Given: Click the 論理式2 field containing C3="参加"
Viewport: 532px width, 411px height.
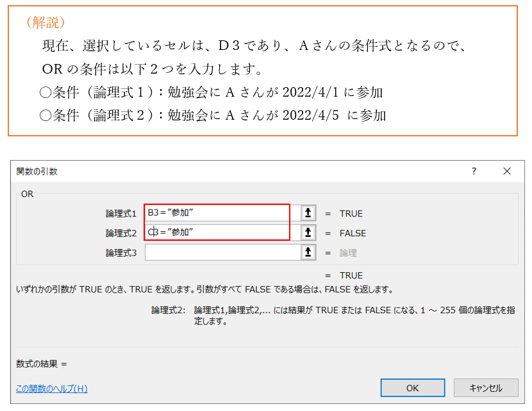Looking at the screenshot, I should [218, 232].
